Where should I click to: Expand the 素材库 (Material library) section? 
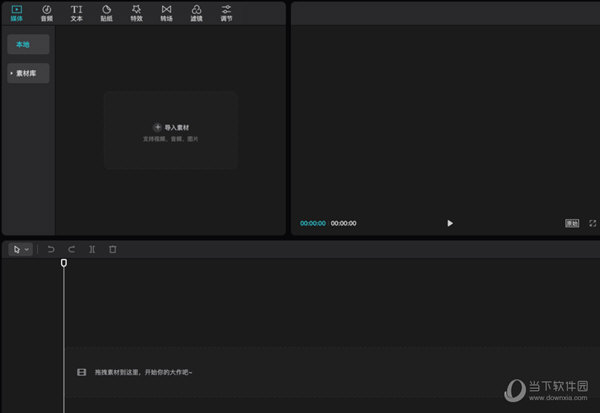(28, 73)
